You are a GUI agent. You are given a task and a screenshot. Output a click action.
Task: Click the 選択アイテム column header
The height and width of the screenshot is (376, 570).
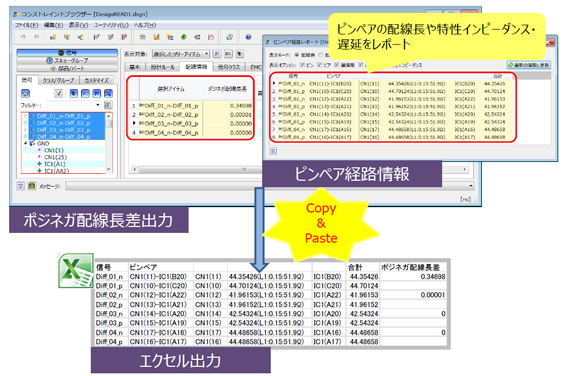point(171,89)
